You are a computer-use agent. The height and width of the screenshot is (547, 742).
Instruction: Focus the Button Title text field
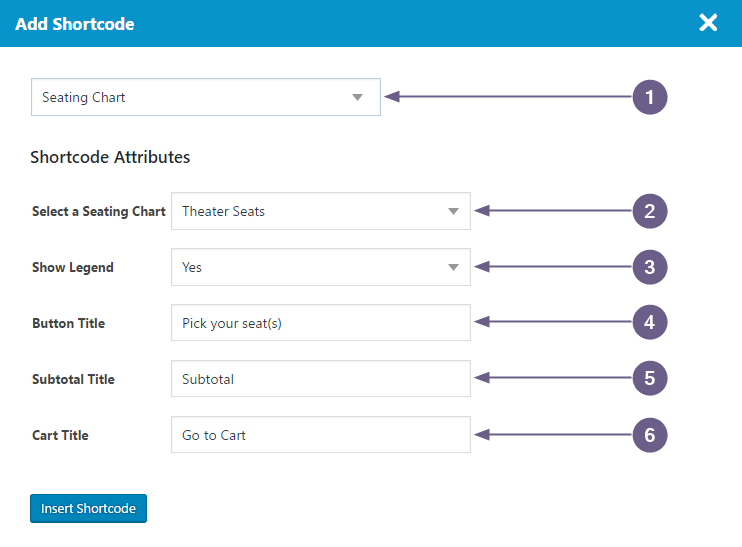321,323
